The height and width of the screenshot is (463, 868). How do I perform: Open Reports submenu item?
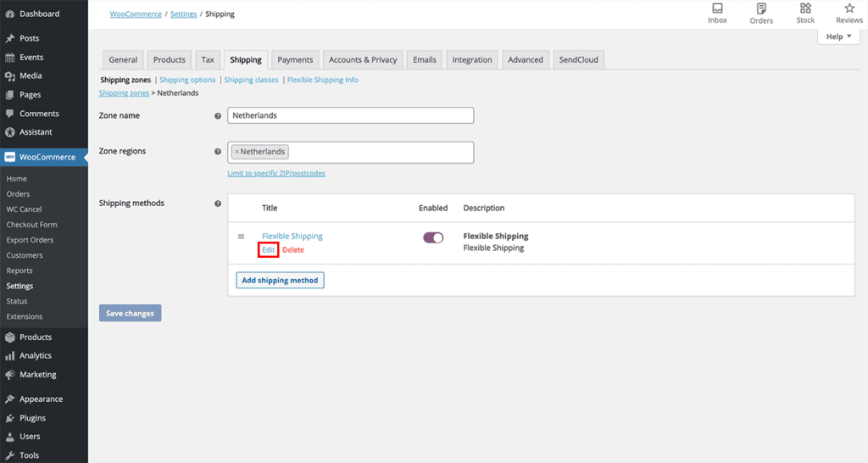[19, 271]
